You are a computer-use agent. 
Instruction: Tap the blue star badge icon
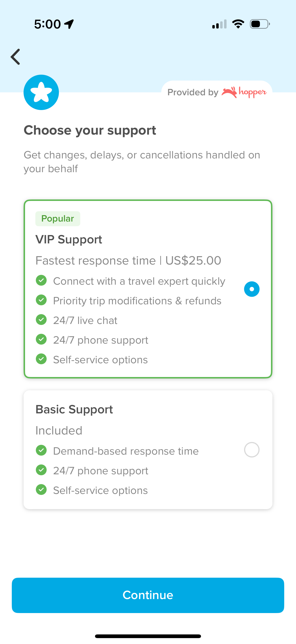point(41,92)
